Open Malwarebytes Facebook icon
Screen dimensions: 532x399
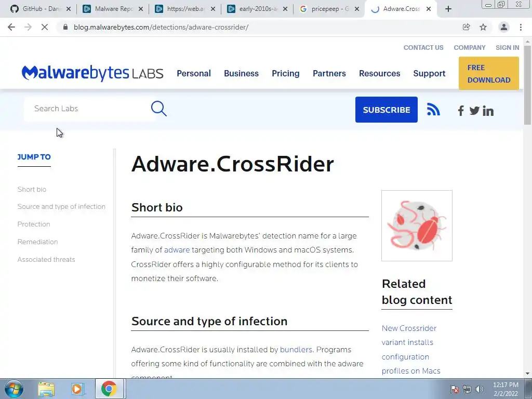(461, 111)
